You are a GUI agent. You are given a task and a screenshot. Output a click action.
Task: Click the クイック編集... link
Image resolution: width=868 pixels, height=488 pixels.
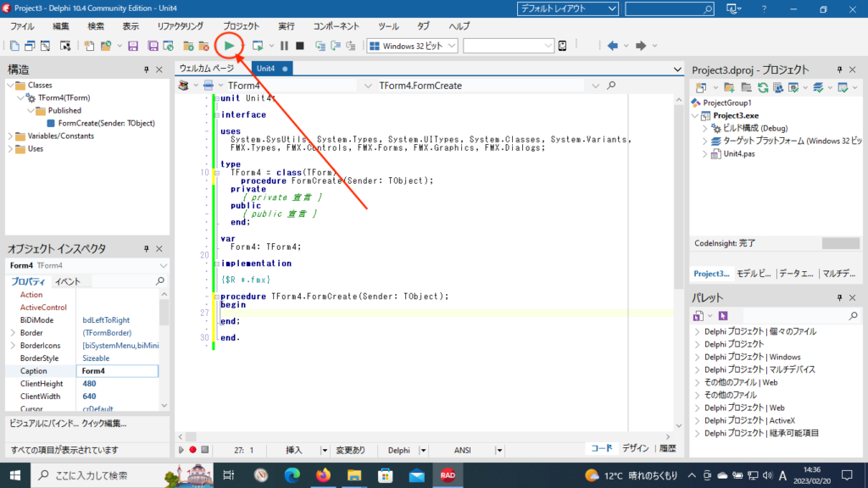coord(104,424)
